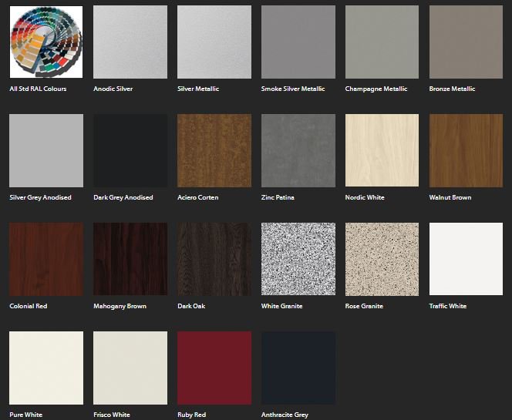The height and width of the screenshot is (420, 512).
Task: Choose the Traffic White swatch
Action: coord(466,259)
